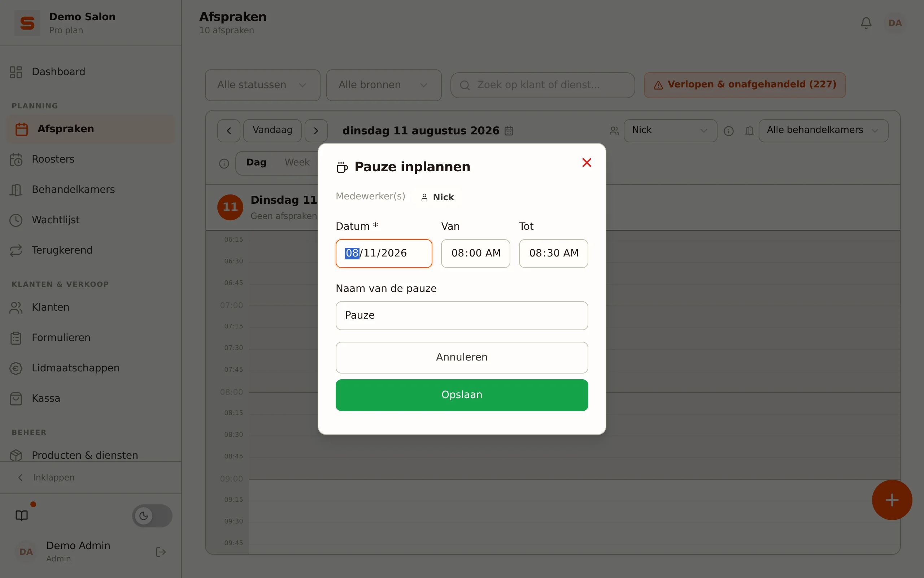Click the Demo Admin profile name
Viewport: 924px width, 578px height.
[78, 546]
